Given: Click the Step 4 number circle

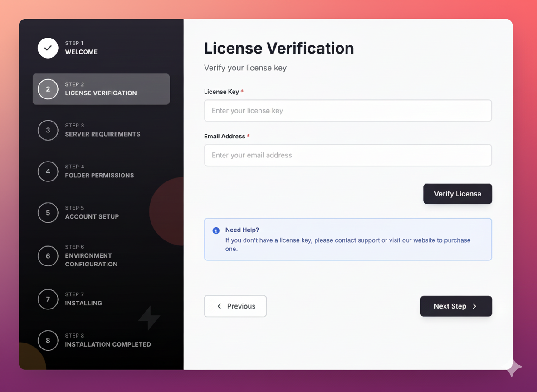Looking at the screenshot, I should click(x=48, y=171).
